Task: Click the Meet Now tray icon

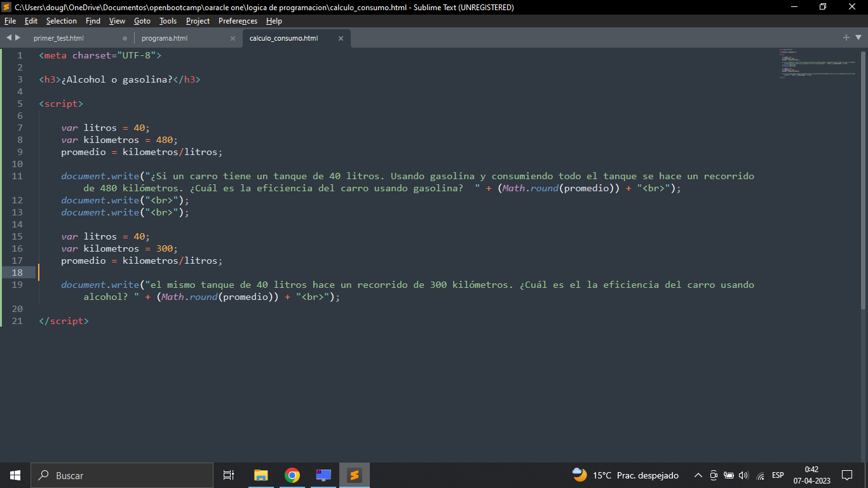Action: pos(714,475)
